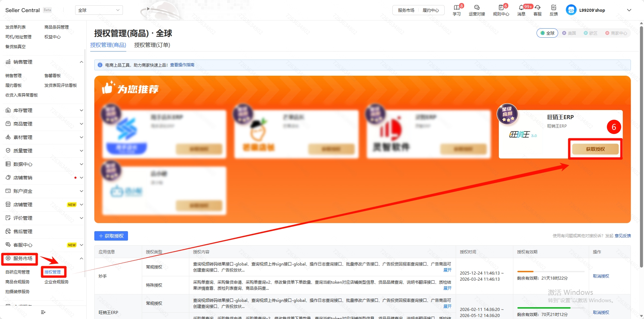This screenshot has height=319, width=644.
Task: Open 客服 customer service headset icon
Action: (538, 8)
